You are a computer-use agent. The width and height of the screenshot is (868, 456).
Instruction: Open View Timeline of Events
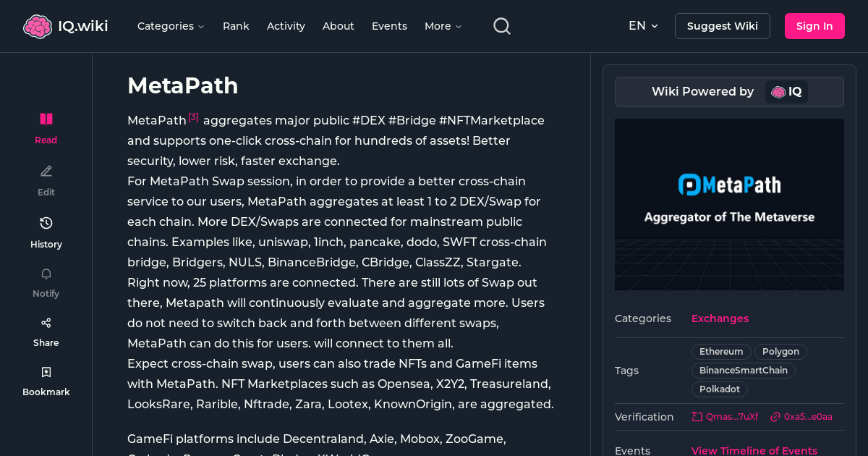[x=754, y=450]
